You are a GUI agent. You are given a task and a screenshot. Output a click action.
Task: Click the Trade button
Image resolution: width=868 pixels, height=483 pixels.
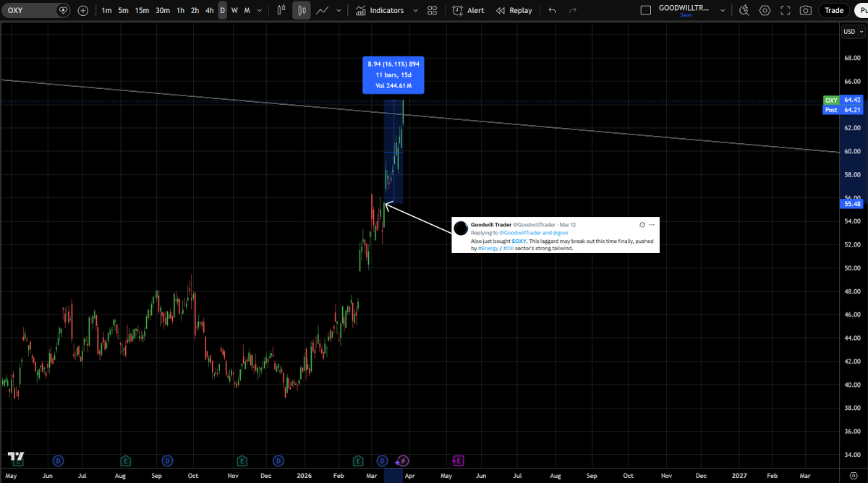coord(834,11)
